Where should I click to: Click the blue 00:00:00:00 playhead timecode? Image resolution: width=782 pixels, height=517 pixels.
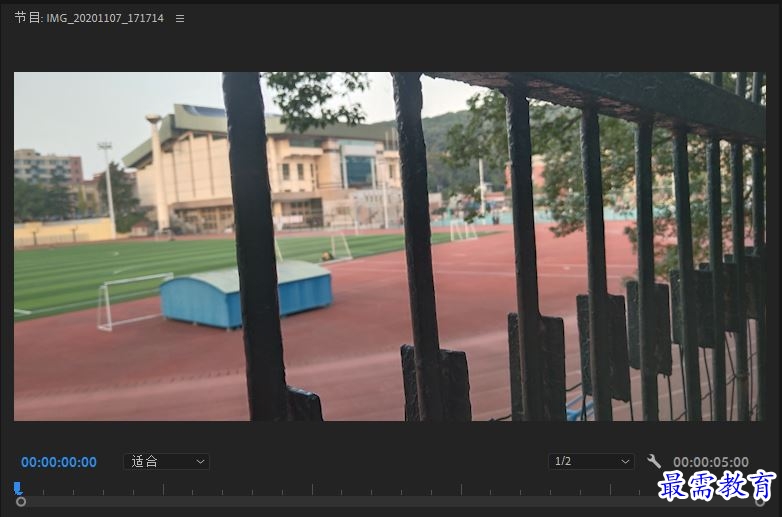point(59,462)
